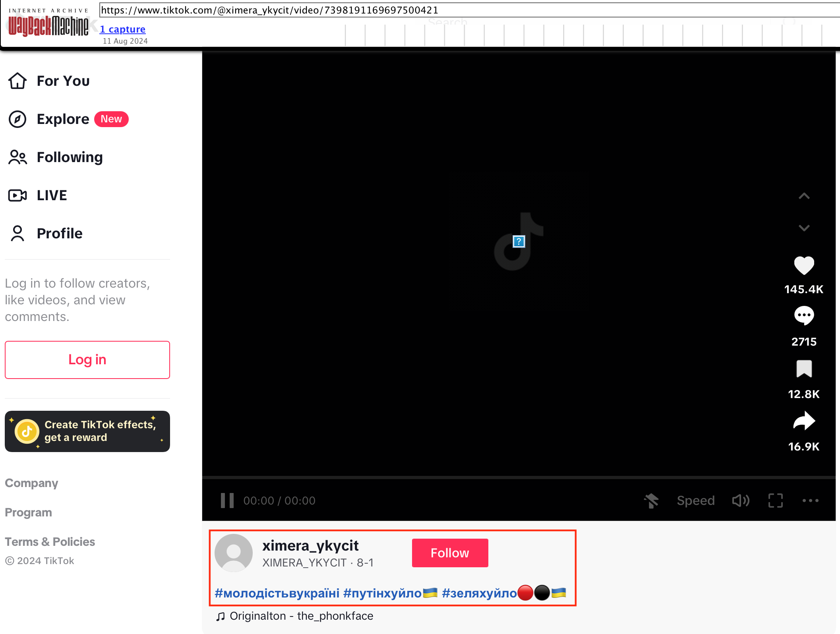Open the Speed playback menu
Viewport: 840px width, 634px height.
(x=696, y=501)
